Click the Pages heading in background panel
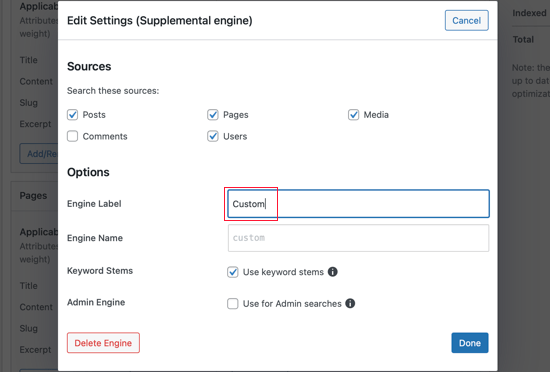550x372 pixels. coord(33,196)
